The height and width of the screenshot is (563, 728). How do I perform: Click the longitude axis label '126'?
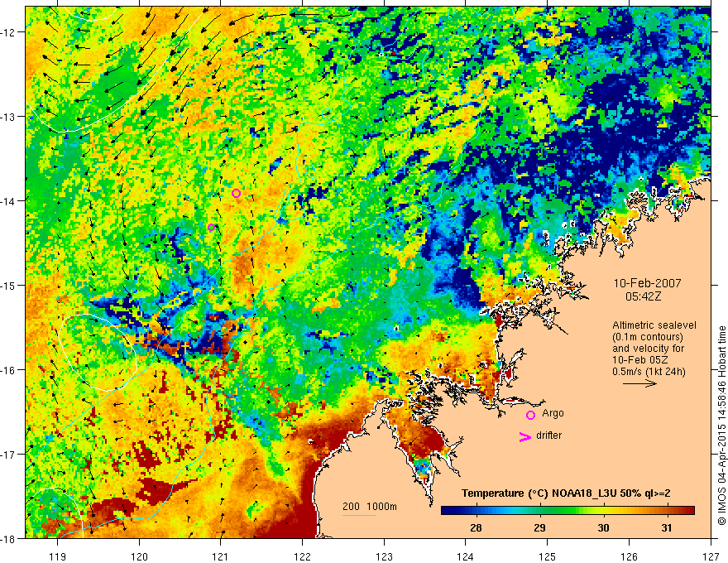[629, 556]
